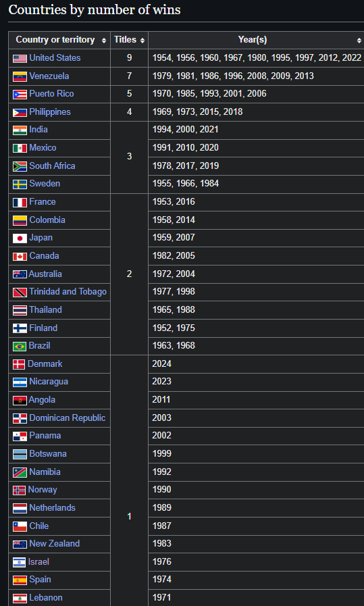Select the Chile link
The image size is (364, 606).
(x=39, y=526)
